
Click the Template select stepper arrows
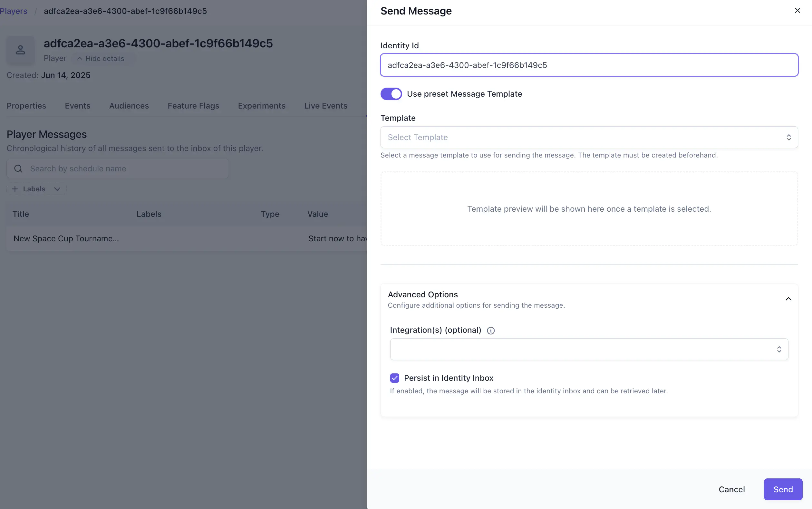pyautogui.click(x=788, y=137)
